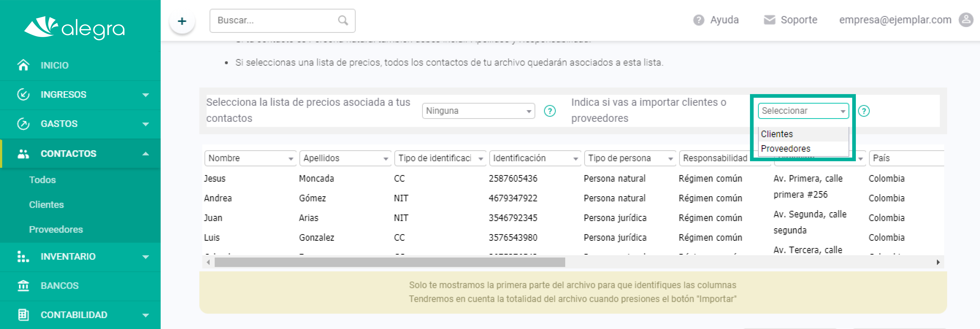Expand the Inventario menu arrow
The width and height of the screenshot is (980, 329).
click(145, 257)
